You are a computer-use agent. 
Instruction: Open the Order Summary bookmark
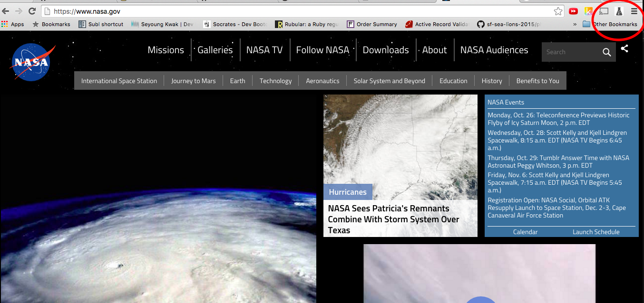tap(371, 24)
